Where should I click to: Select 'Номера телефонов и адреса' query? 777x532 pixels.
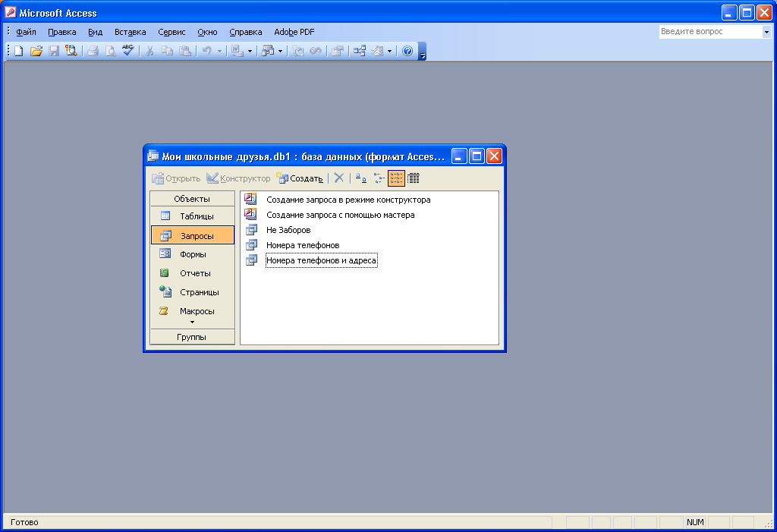coord(321,260)
